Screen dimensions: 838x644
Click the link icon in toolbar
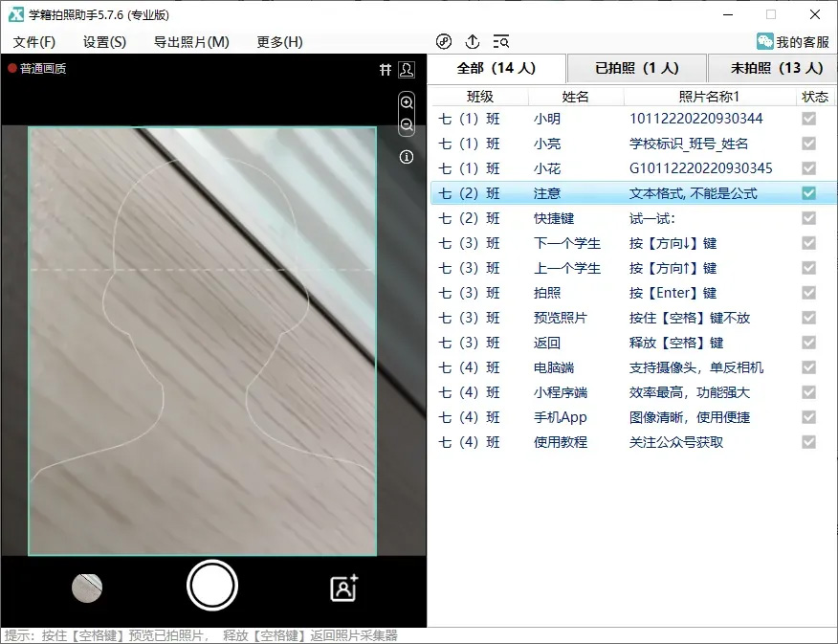point(444,41)
